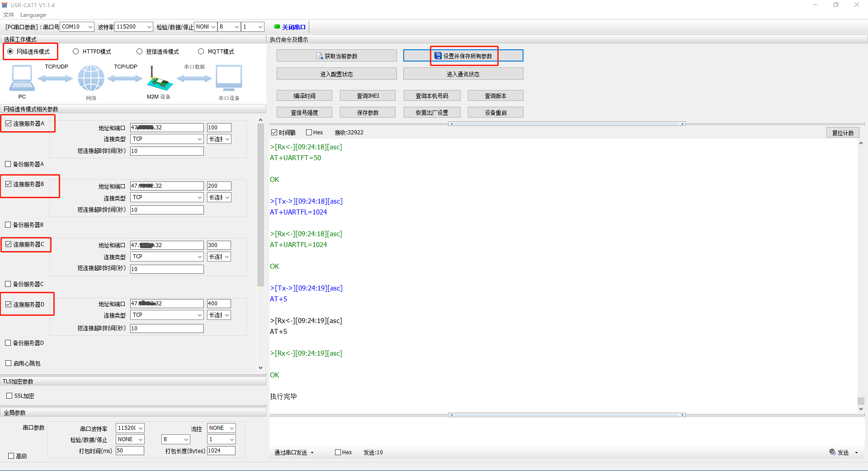Open the Language menu
Image resolution: width=868 pixels, height=471 pixels.
pos(33,15)
